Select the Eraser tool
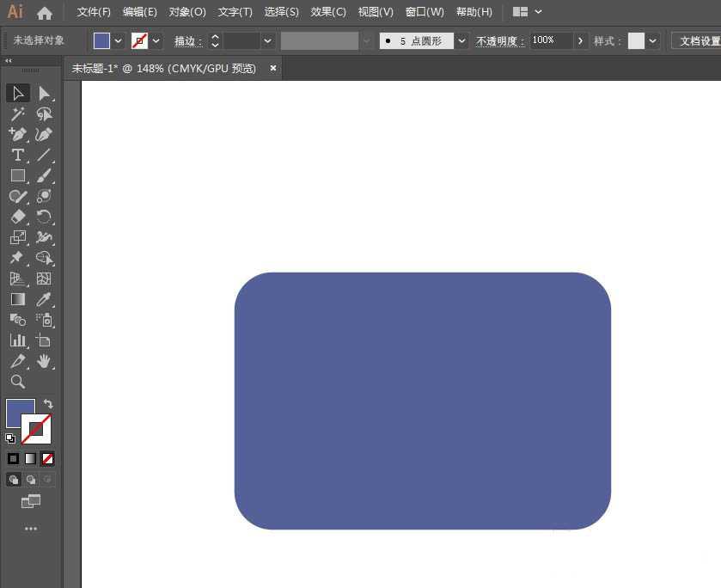721x588 pixels. point(17,217)
